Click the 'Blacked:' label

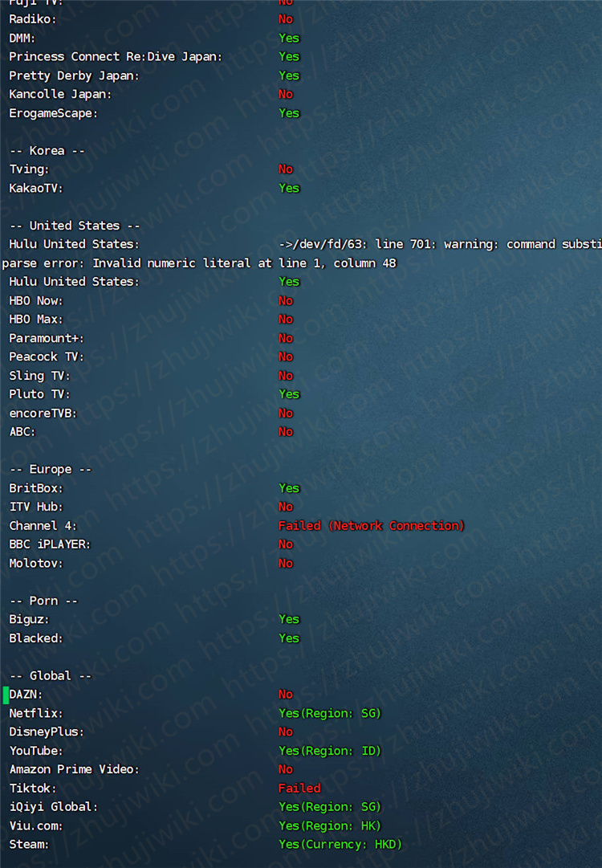36,639
